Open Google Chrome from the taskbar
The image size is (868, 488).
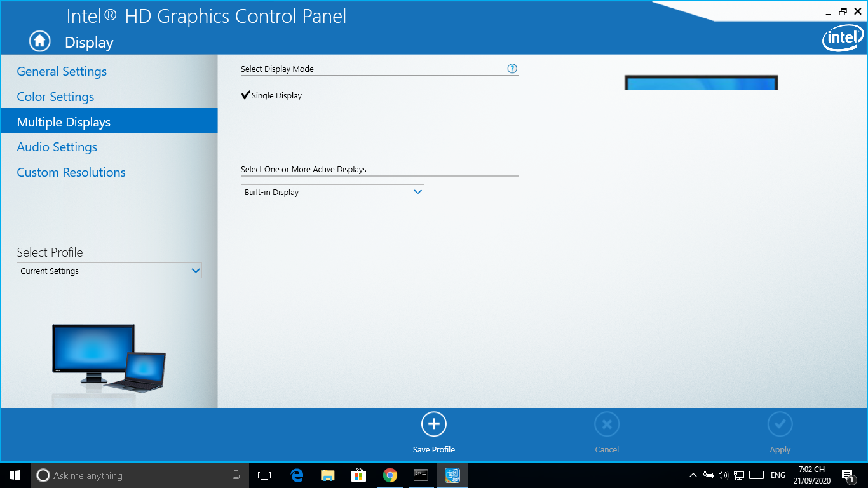390,475
